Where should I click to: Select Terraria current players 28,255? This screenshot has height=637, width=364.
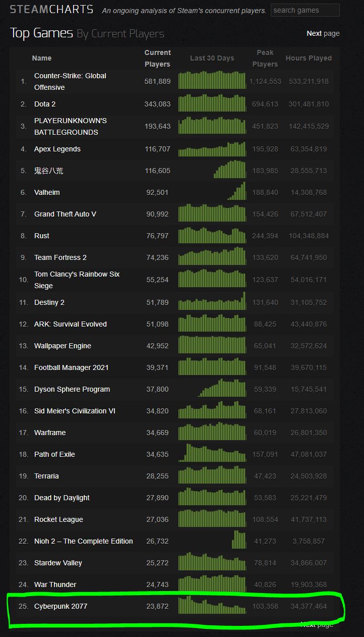157,476
